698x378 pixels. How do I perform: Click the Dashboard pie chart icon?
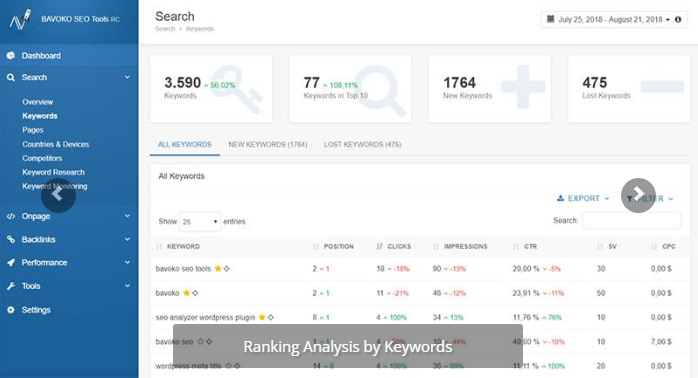(11, 56)
